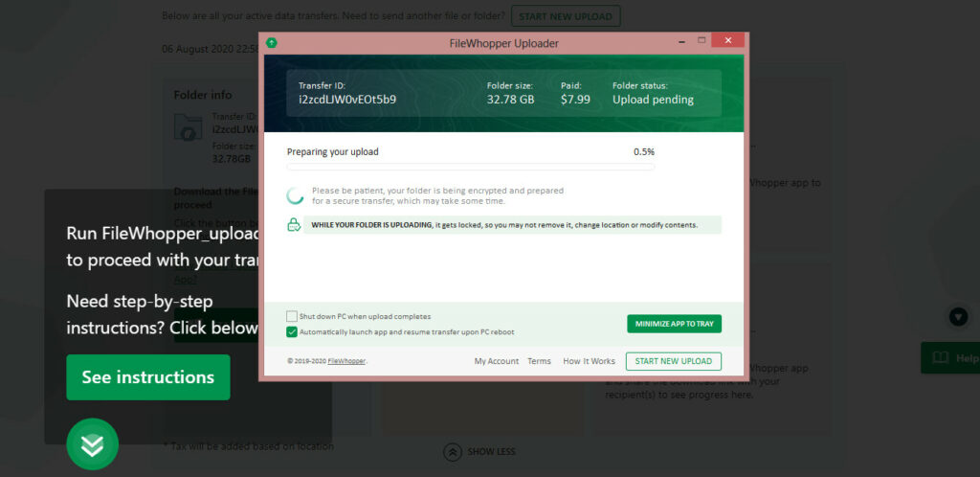This screenshot has height=477, width=980.
Task: Click the SHOW LESS up-chevron icon
Action: click(x=453, y=451)
